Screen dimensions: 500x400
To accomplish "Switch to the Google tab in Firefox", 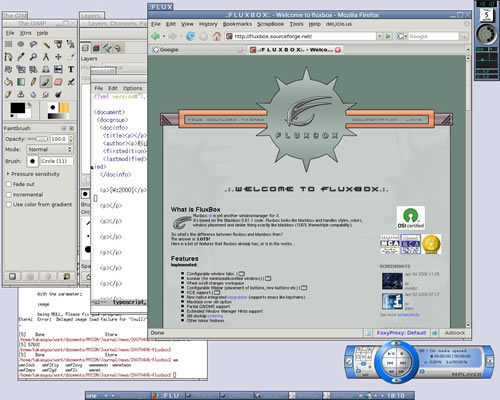I will coord(197,50).
